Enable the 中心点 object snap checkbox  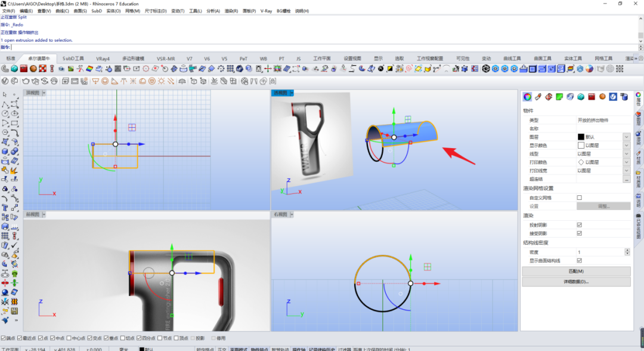tap(69, 338)
